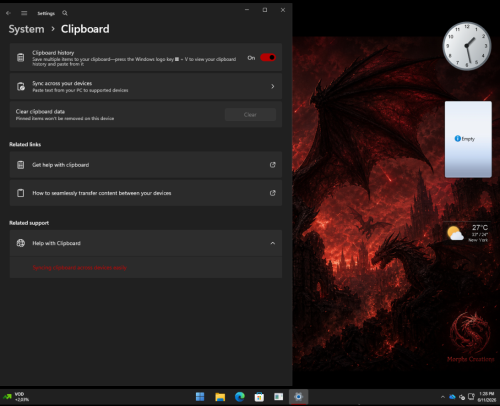
Task: Turn off the Clipboard history toggle
Action: point(268,58)
